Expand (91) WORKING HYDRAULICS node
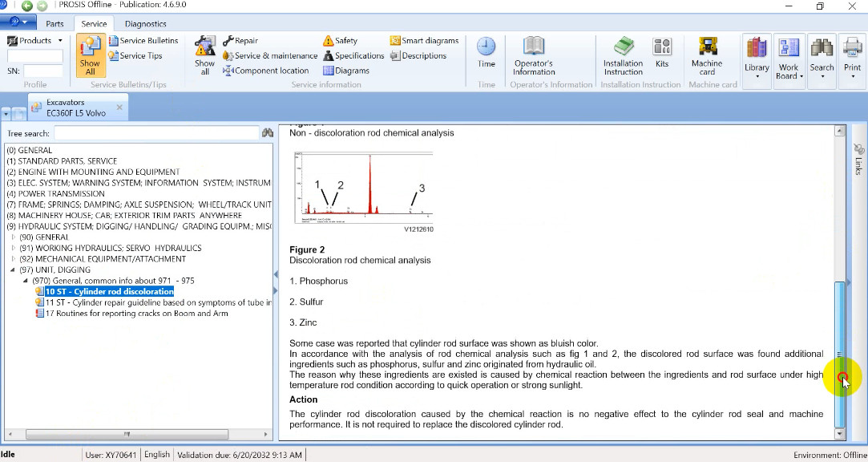Image resolution: width=868 pixels, height=462 pixels. click(x=14, y=248)
